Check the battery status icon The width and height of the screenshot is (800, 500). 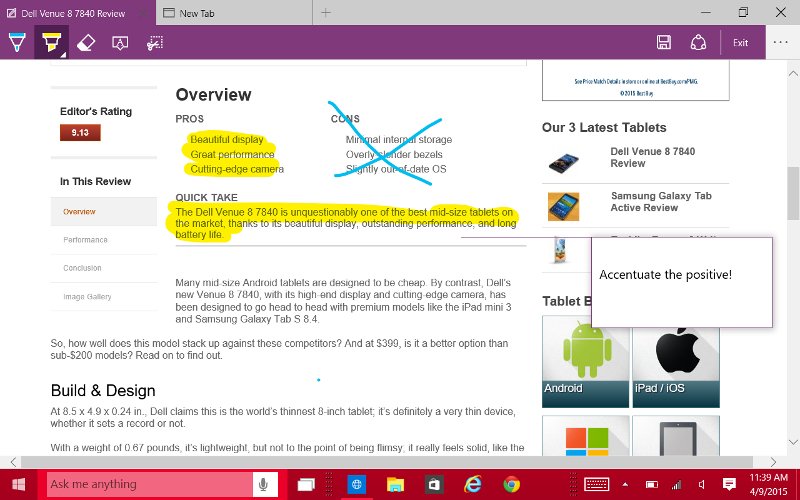pos(652,484)
